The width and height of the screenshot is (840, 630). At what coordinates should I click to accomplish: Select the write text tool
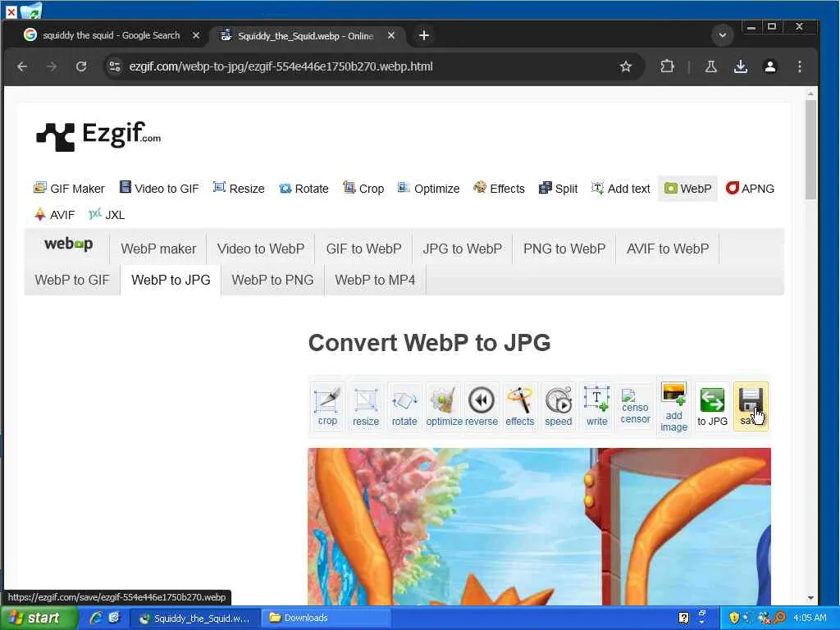pos(597,405)
